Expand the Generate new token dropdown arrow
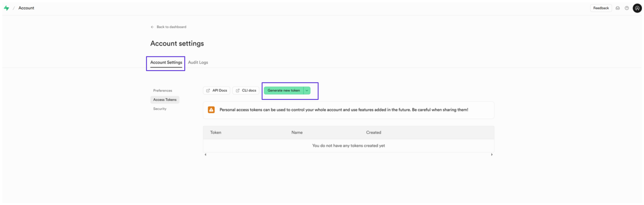Image resolution: width=644 pixels, height=205 pixels. (x=307, y=90)
